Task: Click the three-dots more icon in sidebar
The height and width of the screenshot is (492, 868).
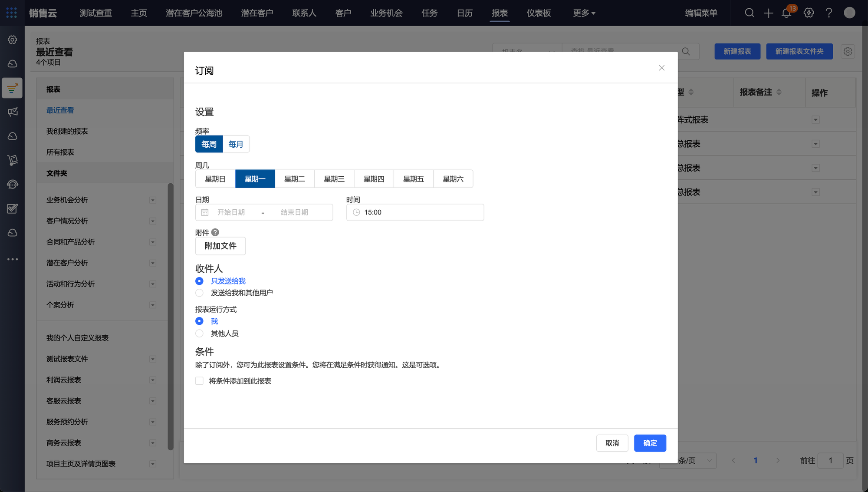Action: [x=13, y=259]
